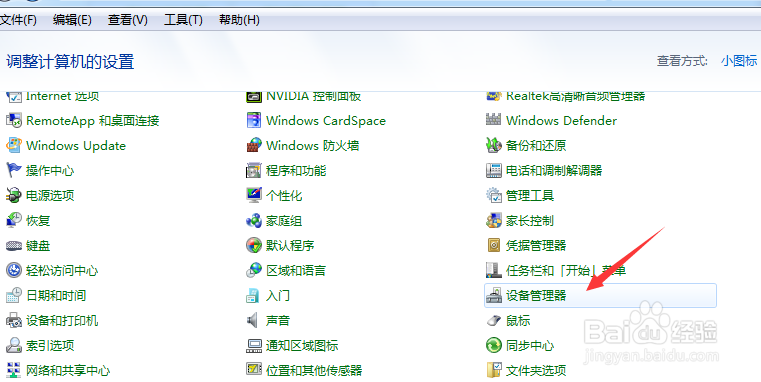
Task: Open the 设备和打印机 icon
Action: click(x=14, y=320)
